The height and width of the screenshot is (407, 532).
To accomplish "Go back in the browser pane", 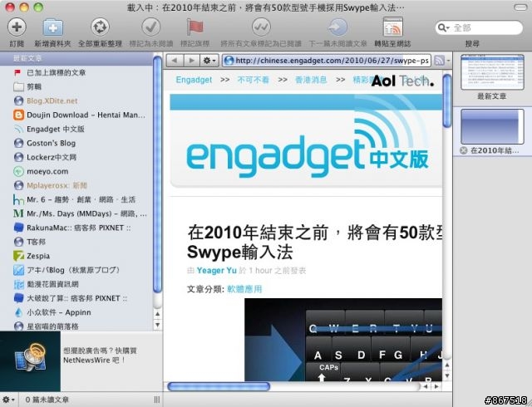I will (x=175, y=61).
